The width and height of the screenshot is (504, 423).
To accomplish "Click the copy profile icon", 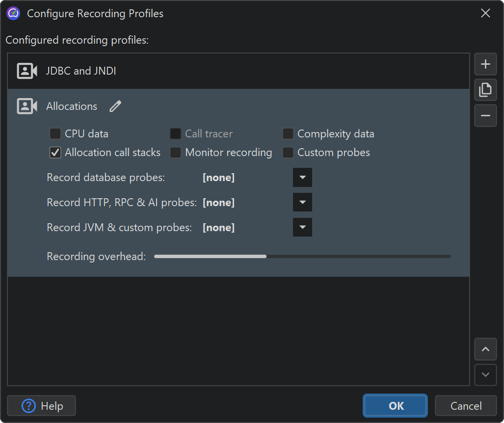I will 485,90.
